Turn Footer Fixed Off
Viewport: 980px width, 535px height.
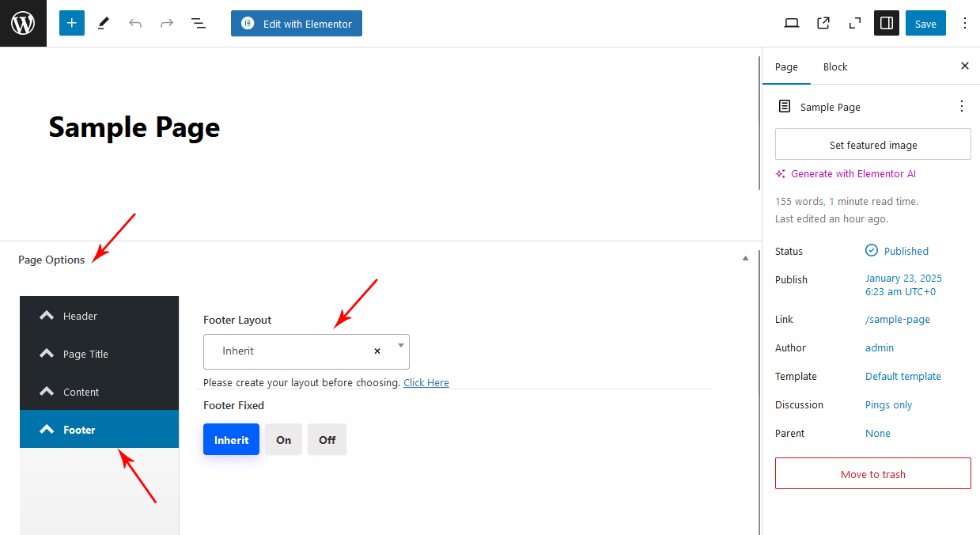327,440
